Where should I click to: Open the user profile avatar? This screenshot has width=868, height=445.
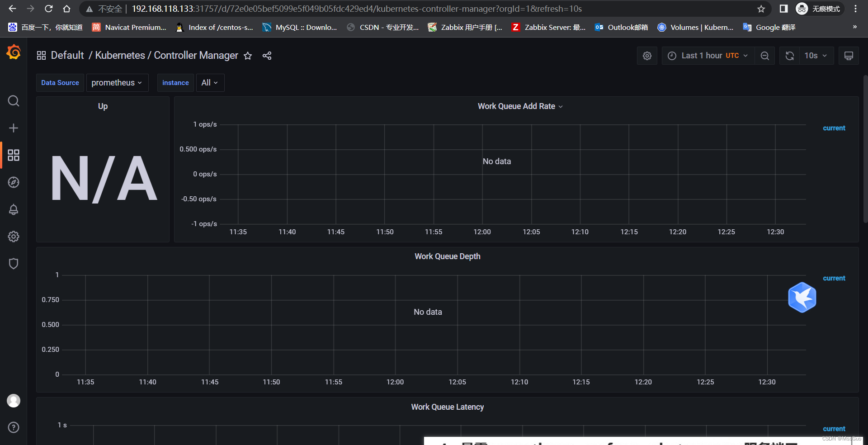[14, 401]
